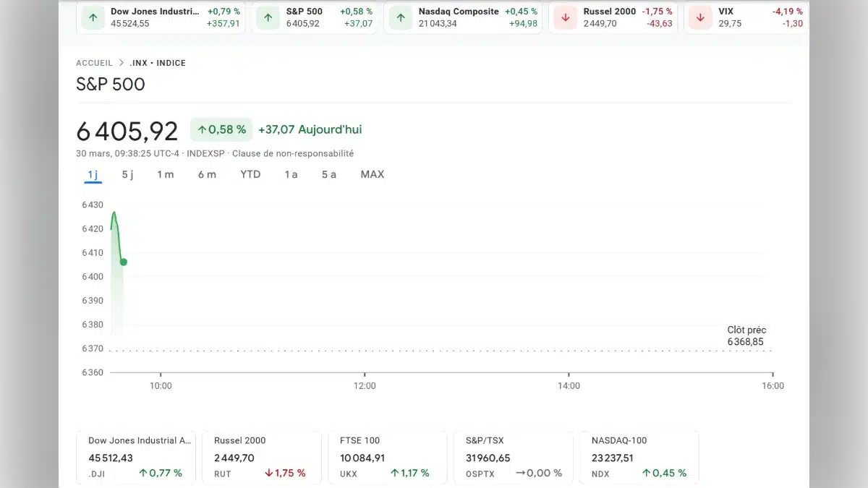Screen dimensions: 868x488
Task: Show the 6 m chart range
Action: 207,174
